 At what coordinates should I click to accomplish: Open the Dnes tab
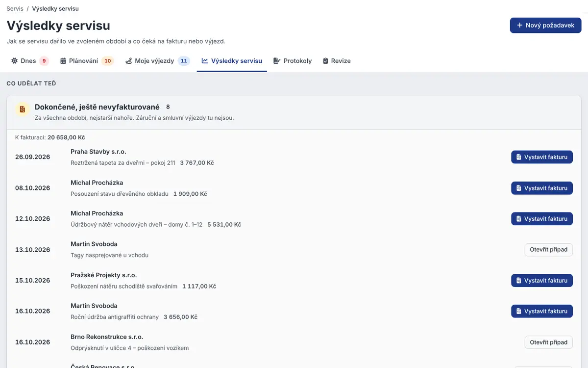30,61
